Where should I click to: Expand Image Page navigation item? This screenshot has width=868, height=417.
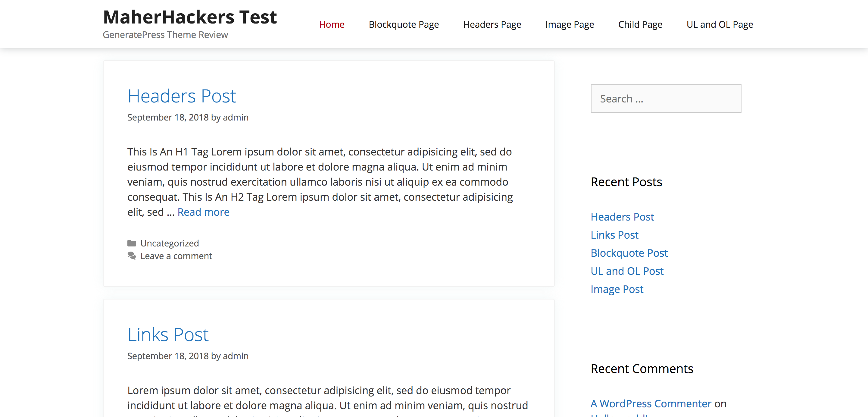click(x=570, y=24)
